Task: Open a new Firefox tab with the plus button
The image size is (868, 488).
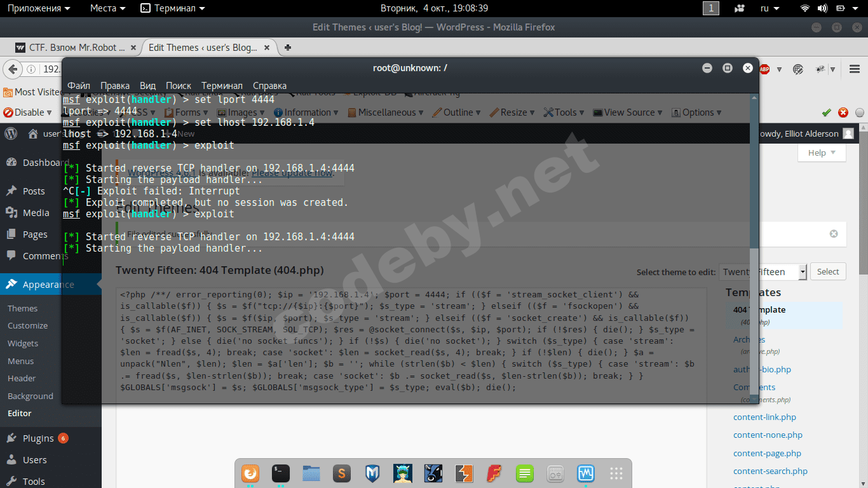Action: [x=288, y=48]
